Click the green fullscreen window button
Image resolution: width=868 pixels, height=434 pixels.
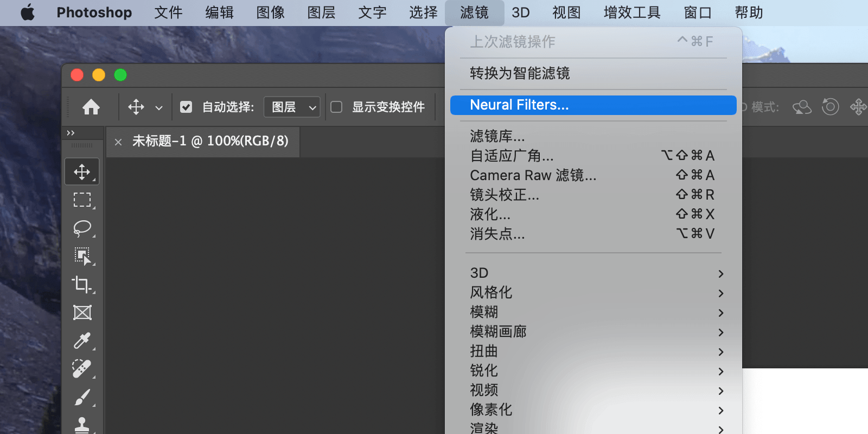coord(120,75)
